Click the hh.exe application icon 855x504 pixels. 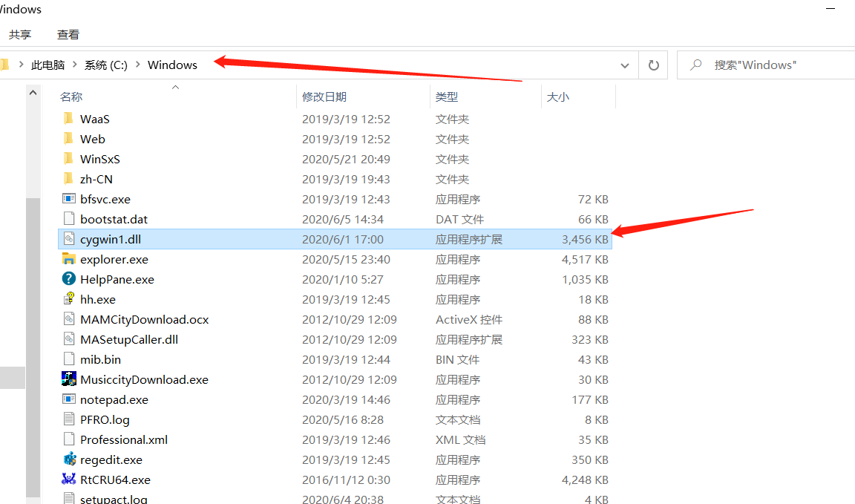[x=68, y=299]
